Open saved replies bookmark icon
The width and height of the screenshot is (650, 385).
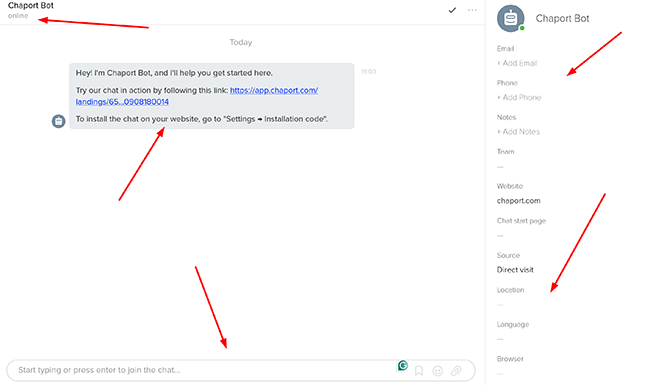pos(419,370)
